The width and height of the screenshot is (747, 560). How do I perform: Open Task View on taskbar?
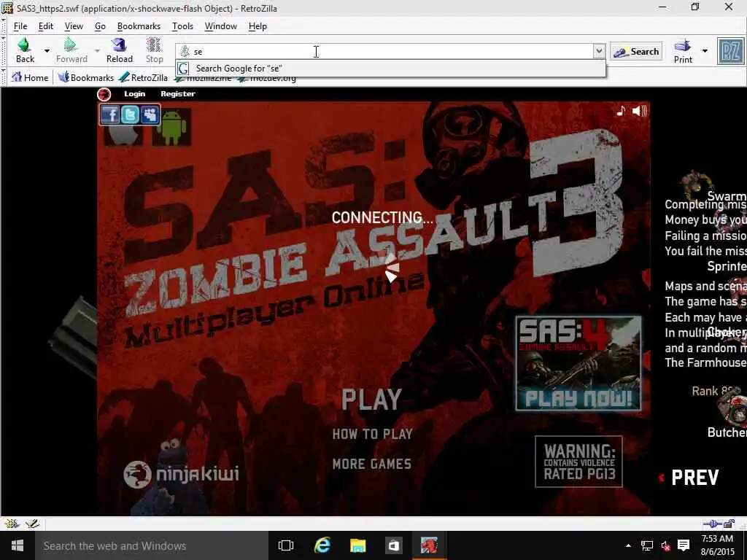[286, 545]
